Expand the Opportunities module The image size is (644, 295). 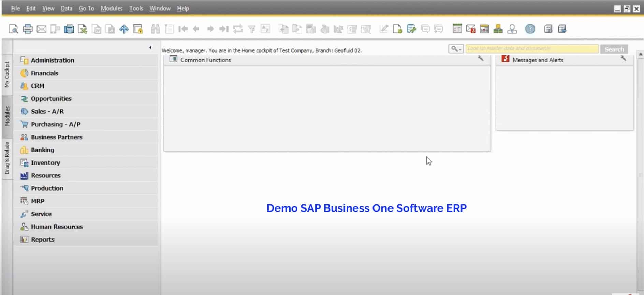[86, 99]
